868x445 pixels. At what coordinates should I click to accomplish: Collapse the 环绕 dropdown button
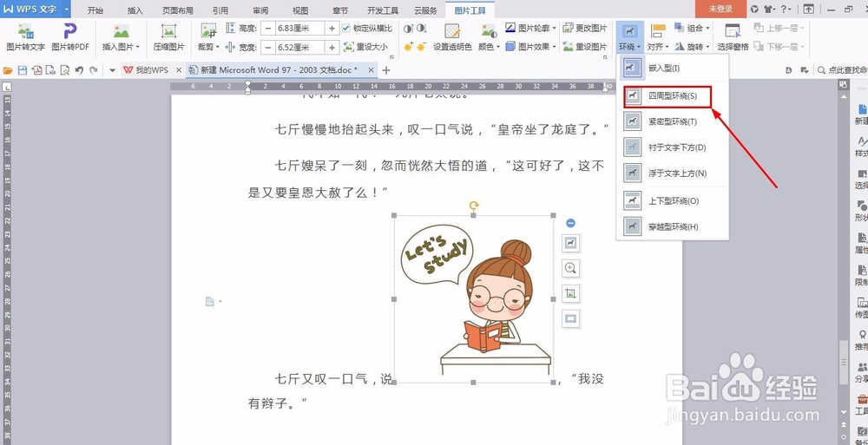click(x=630, y=37)
